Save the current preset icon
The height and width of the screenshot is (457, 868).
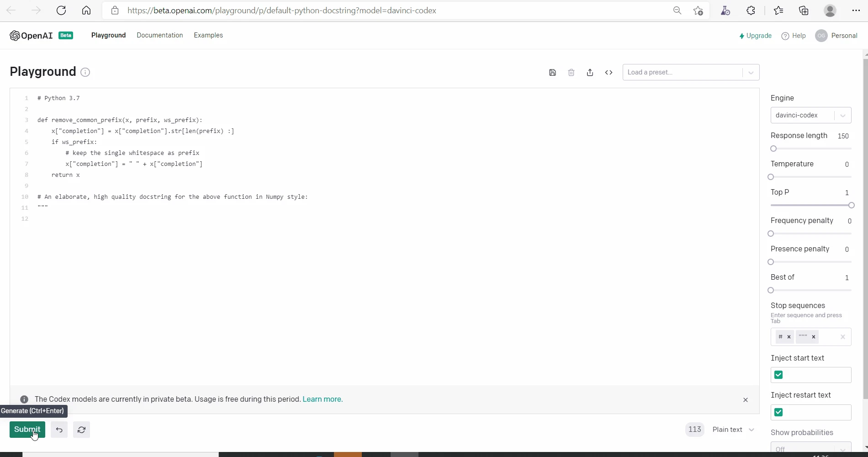coord(552,72)
